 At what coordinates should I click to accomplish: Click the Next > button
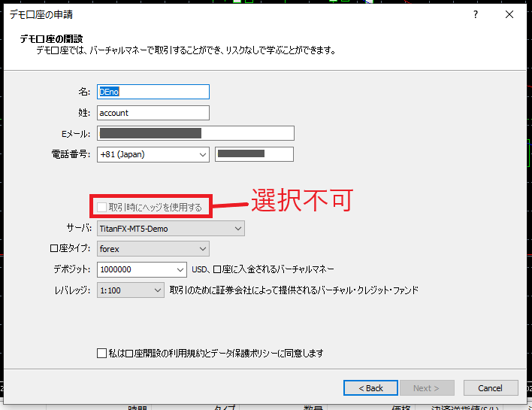(427, 388)
